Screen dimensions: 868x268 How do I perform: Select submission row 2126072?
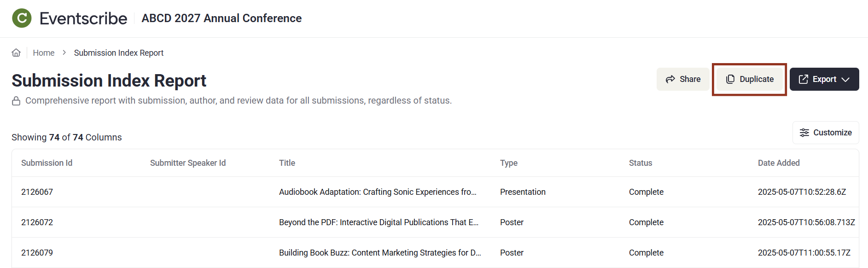pyautogui.click(x=37, y=222)
